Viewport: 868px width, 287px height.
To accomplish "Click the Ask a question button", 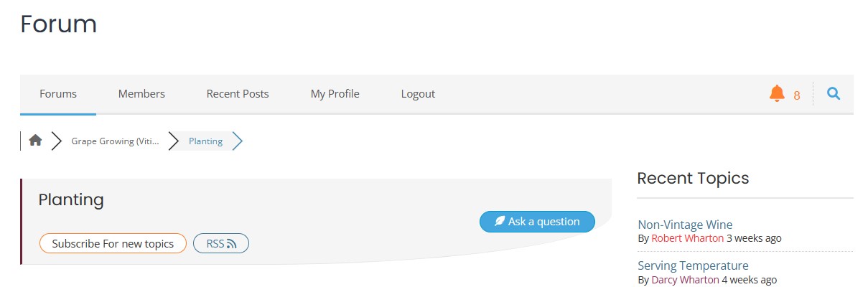I will 537,222.
